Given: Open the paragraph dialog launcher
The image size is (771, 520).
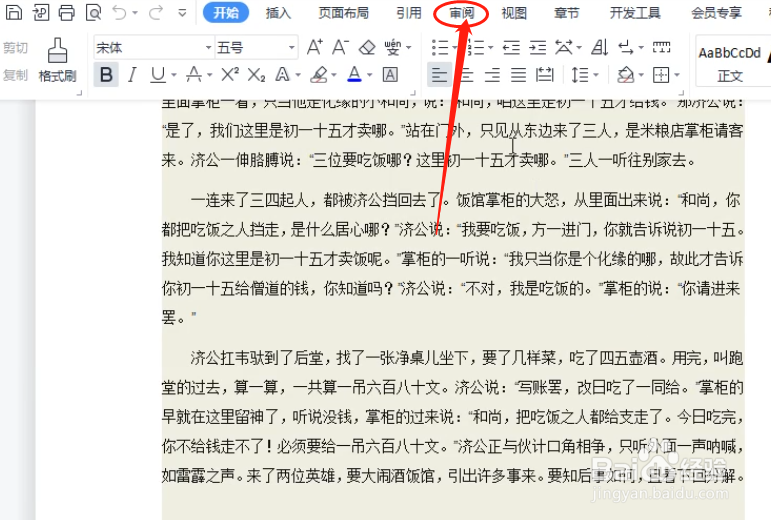Looking at the screenshot, I should pos(681,92).
